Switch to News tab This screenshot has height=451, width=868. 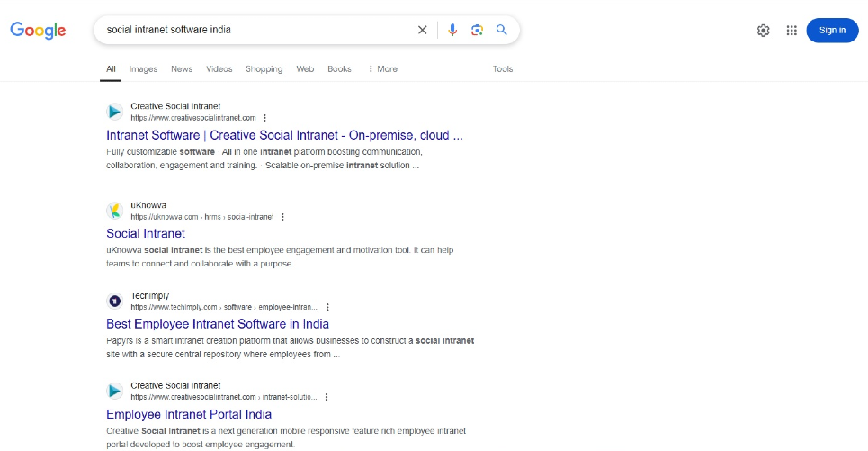pos(182,69)
